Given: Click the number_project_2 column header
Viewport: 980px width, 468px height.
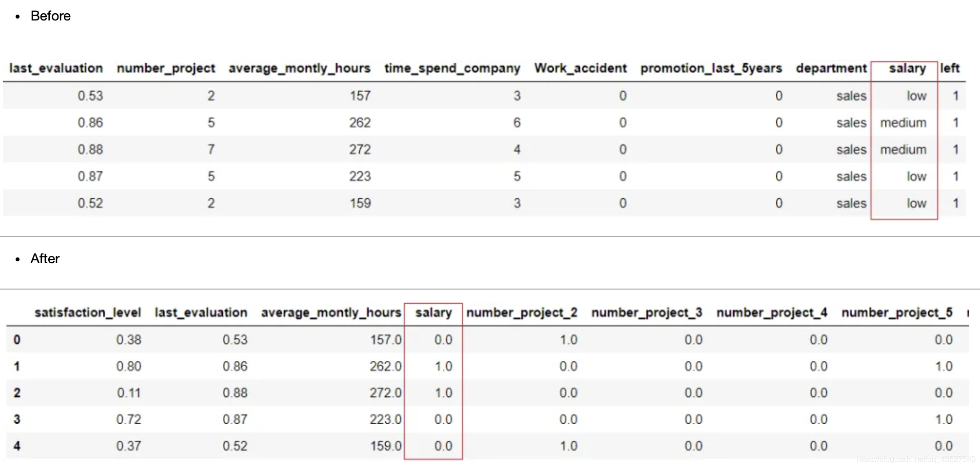Looking at the screenshot, I should tap(522, 312).
